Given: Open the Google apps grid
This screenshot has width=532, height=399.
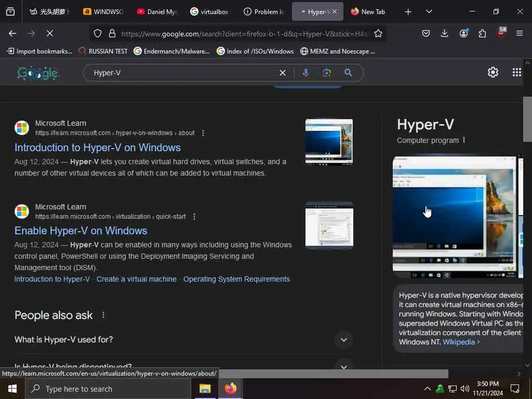Looking at the screenshot, I should pyautogui.click(x=517, y=72).
